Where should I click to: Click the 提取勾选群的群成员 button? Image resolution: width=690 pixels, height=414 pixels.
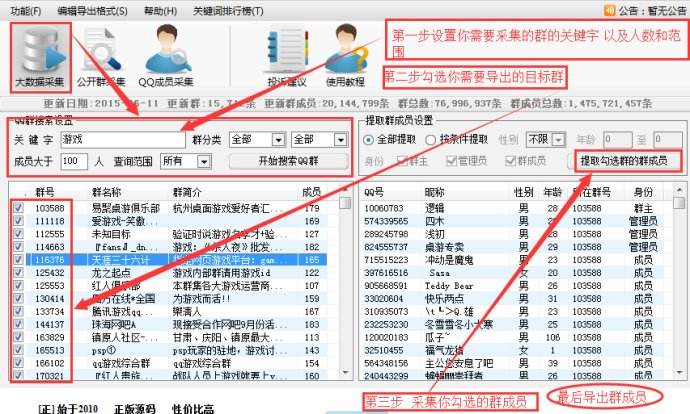tap(623, 160)
